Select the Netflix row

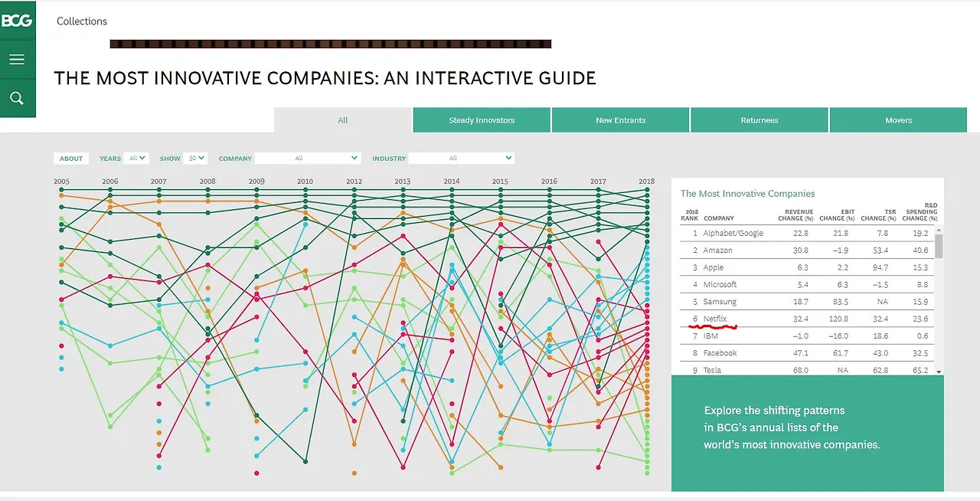[806, 319]
